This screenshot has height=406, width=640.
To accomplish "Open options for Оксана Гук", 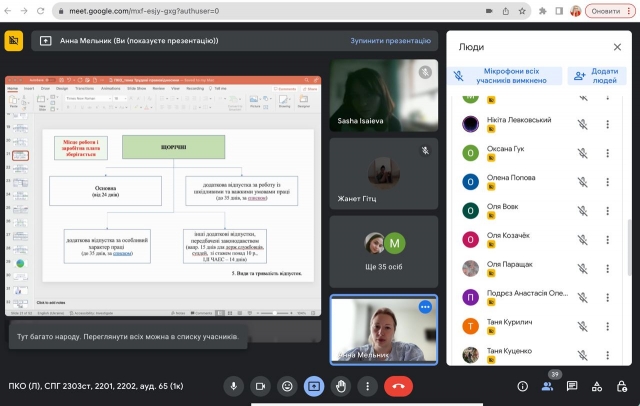I will point(607,153).
